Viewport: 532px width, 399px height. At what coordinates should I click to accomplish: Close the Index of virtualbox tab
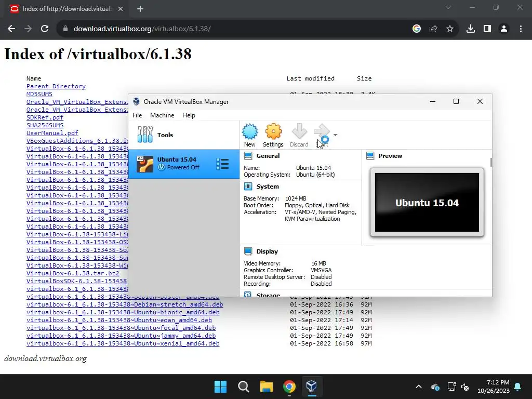[121, 9]
